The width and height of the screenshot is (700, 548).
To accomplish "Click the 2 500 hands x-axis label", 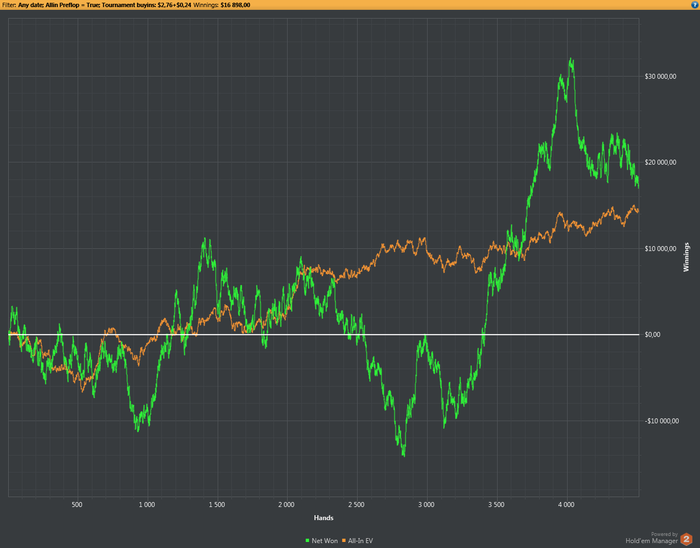I will (356, 505).
